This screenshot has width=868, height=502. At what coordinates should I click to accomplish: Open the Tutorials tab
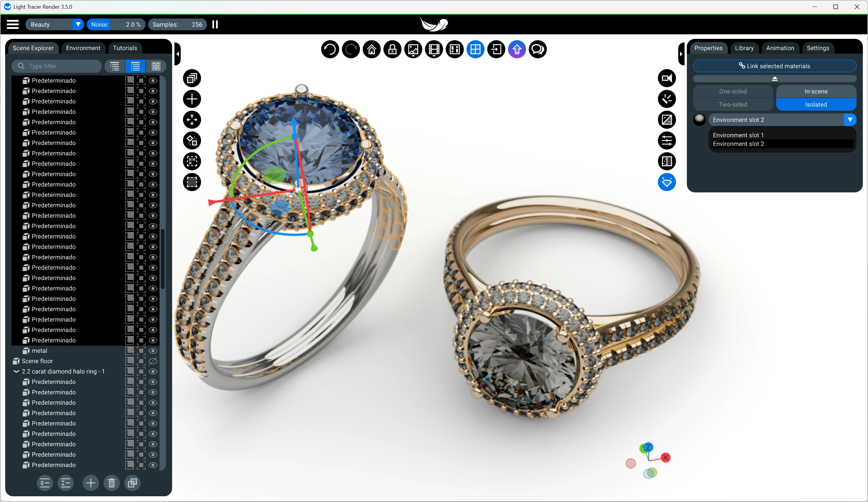point(125,48)
